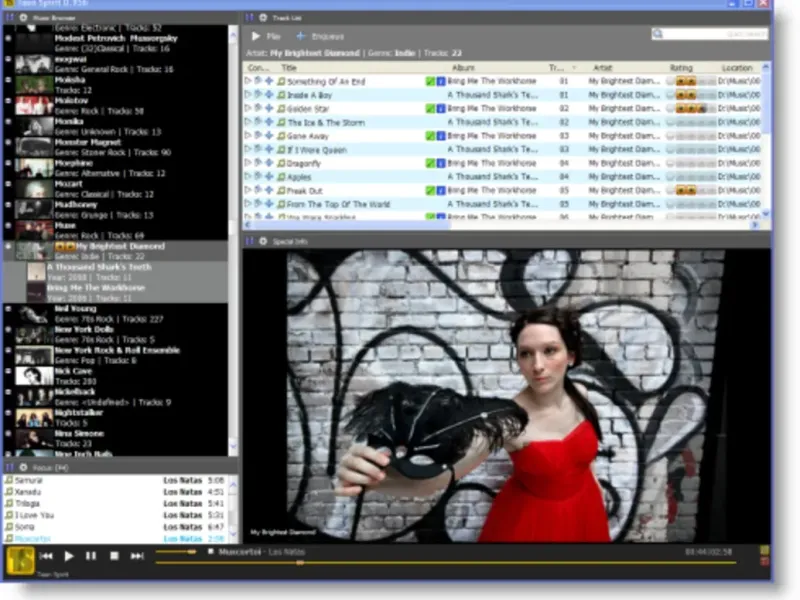The image size is (800, 600).
Task: Open Track List panel gear options
Action: (x=263, y=18)
